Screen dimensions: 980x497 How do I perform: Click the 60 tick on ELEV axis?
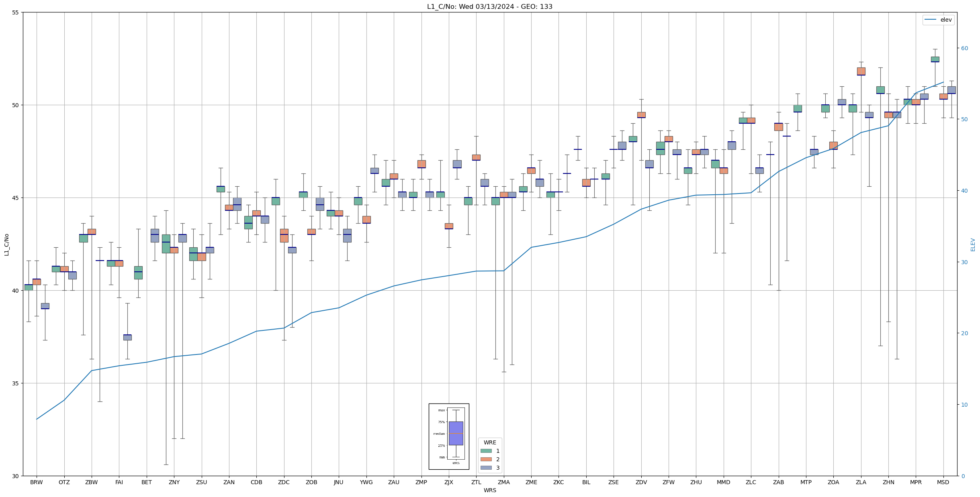pyautogui.click(x=964, y=48)
